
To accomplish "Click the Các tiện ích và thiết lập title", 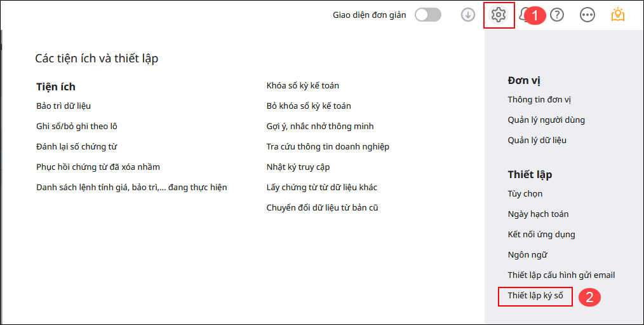I will pos(97,59).
